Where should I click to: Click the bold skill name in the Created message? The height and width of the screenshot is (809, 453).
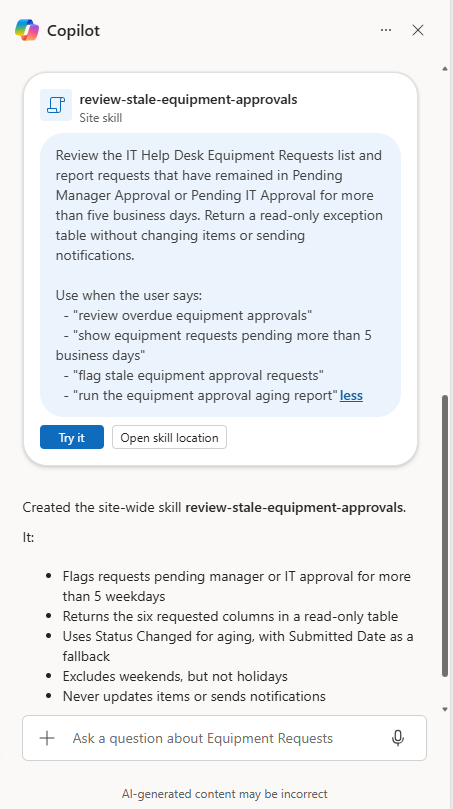coord(296,508)
